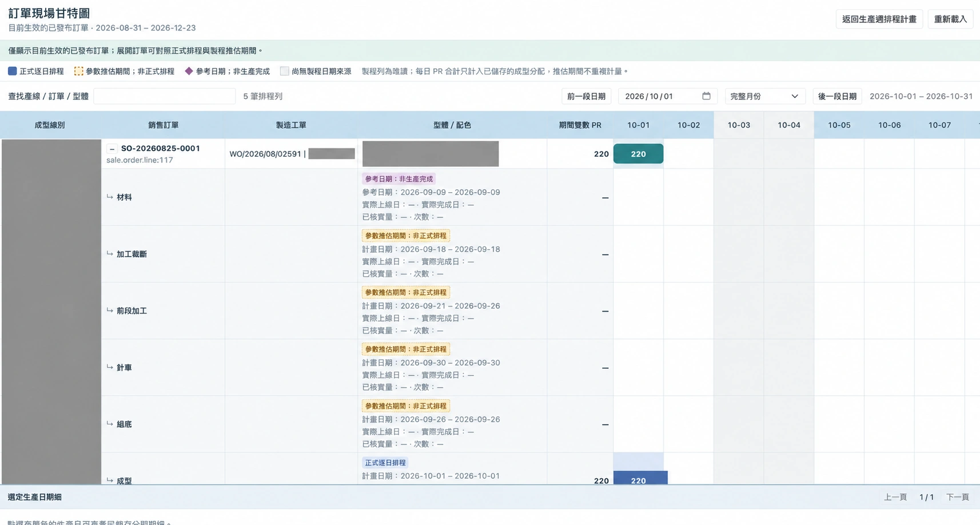Image resolution: width=980 pixels, height=525 pixels.
Task: Click the blue 正式逐日排程 legend swatch
Action: (12, 71)
